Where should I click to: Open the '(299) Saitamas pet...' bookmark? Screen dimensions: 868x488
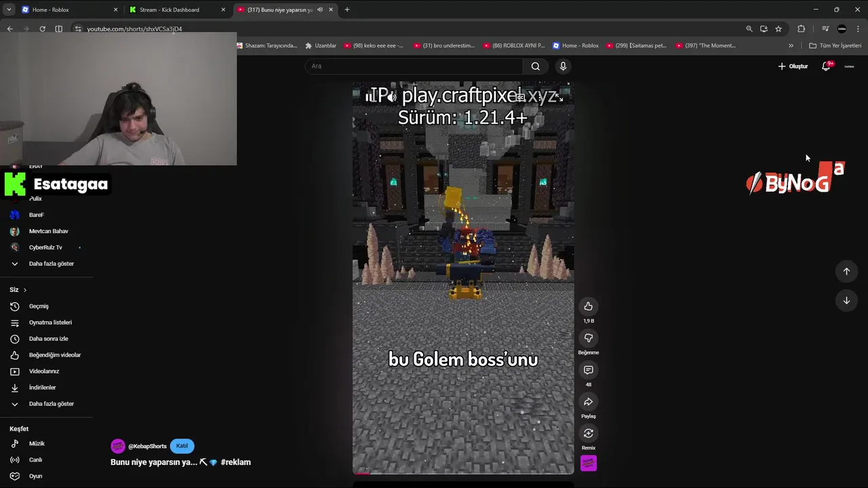637,45
